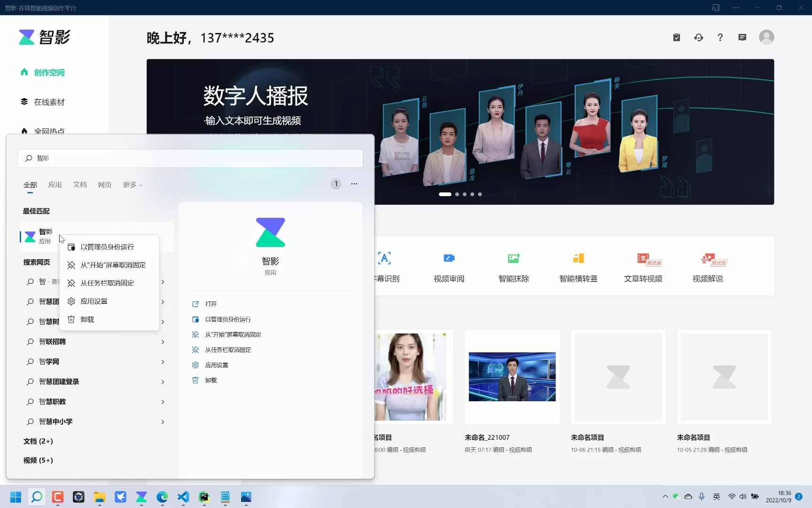Open the search panel three-dots options

pyautogui.click(x=354, y=184)
